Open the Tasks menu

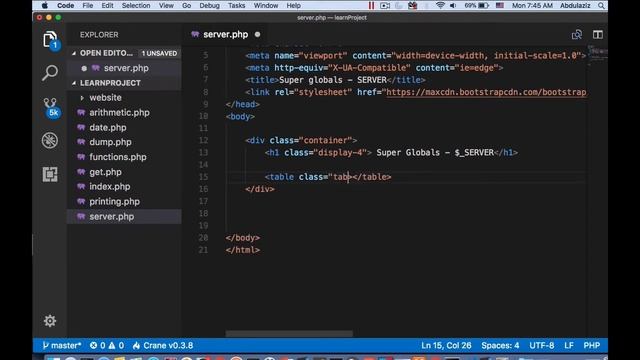tap(237, 6)
